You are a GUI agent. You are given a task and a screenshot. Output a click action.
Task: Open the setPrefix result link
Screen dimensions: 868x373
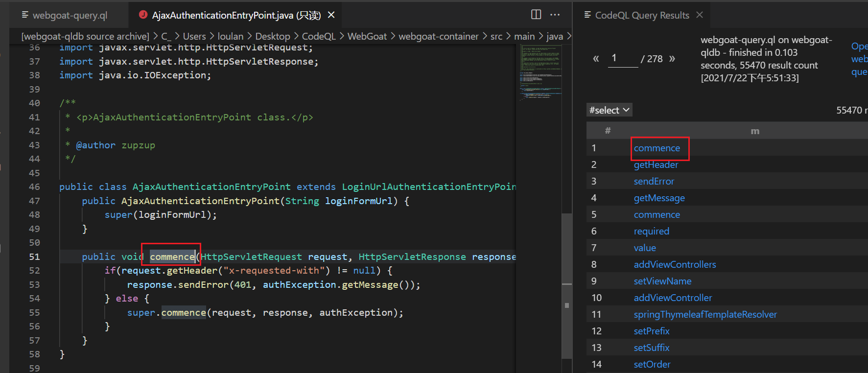click(x=651, y=331)
